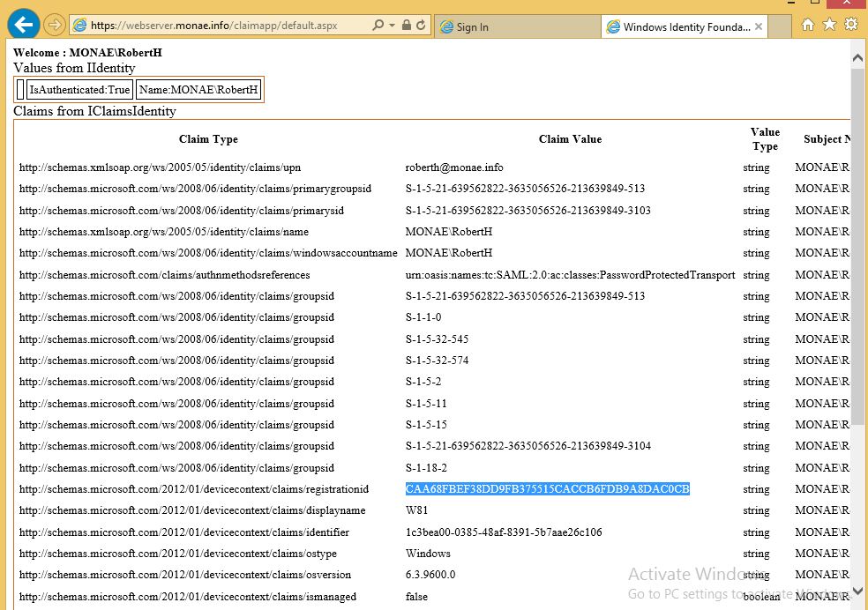Viewport: 868px width, 610px height.
Task: Click the search magnifier in address bar
Action: (378, 26)
